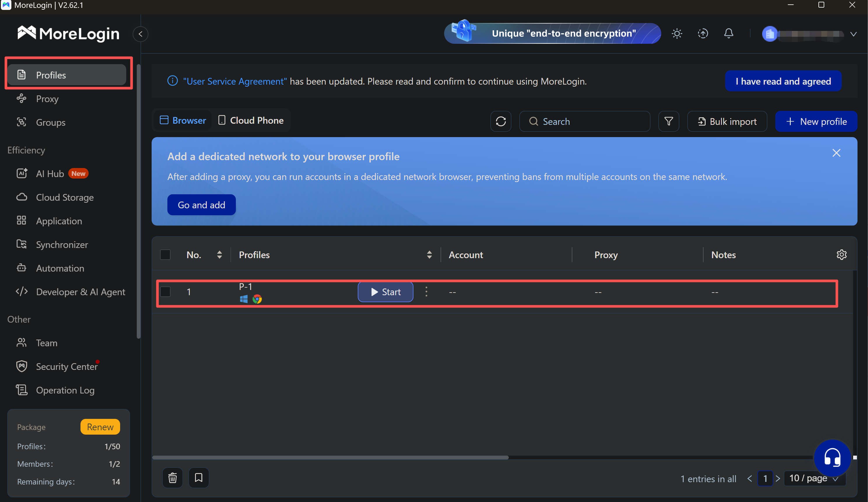
Task: Click the bookmark icon at bottom
Action: 199,477
